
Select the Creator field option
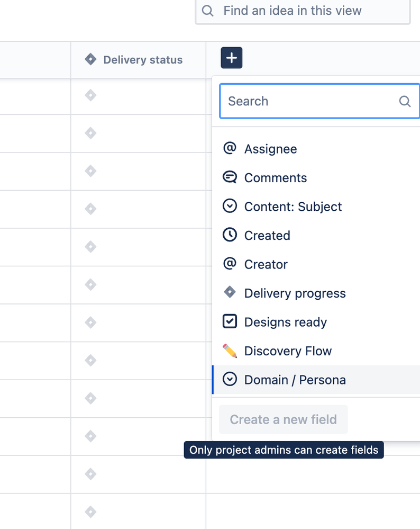tap(266, 264)
